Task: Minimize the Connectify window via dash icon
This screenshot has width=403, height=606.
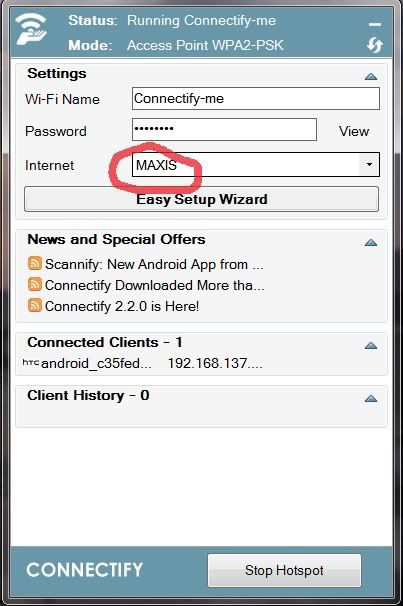Action: tap(374, 24)
